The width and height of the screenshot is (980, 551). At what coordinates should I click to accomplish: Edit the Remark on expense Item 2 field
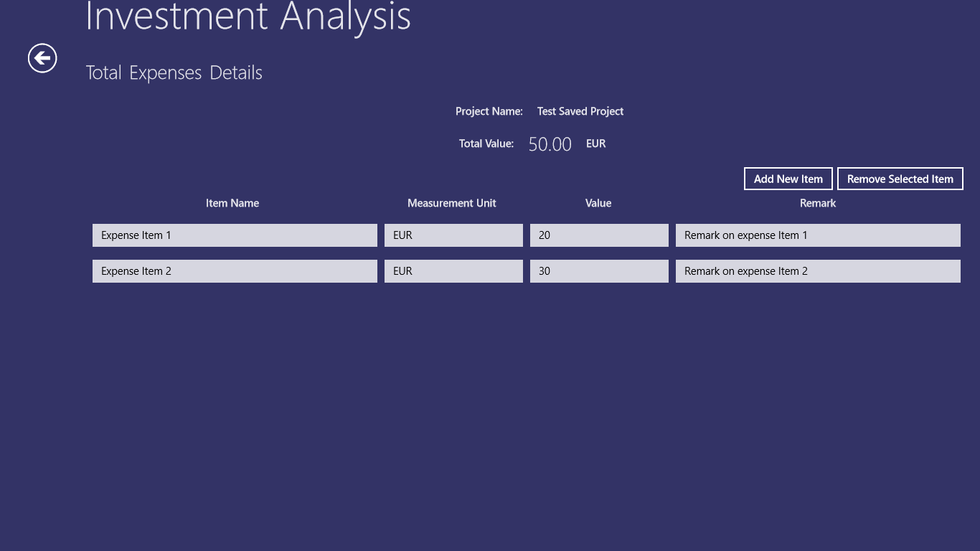tap(818, 271)
